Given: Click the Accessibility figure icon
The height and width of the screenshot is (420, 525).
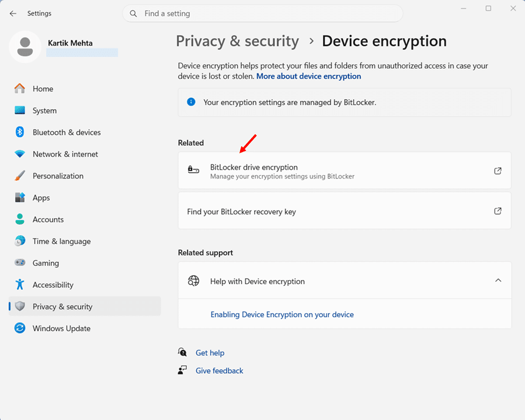Looking at the screenshot, I should point(20,285).
